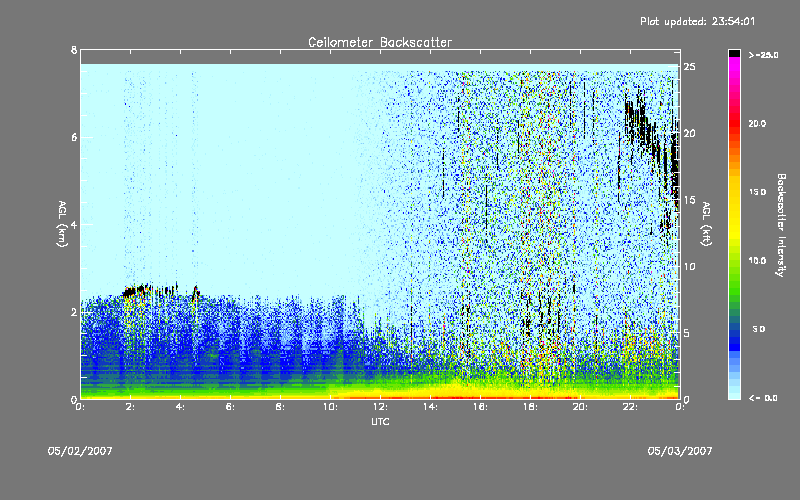This screenshot has width=800, height=500.
Task: Click the "<= 0.0" colorbar minimum label
Action: point(763,398)
